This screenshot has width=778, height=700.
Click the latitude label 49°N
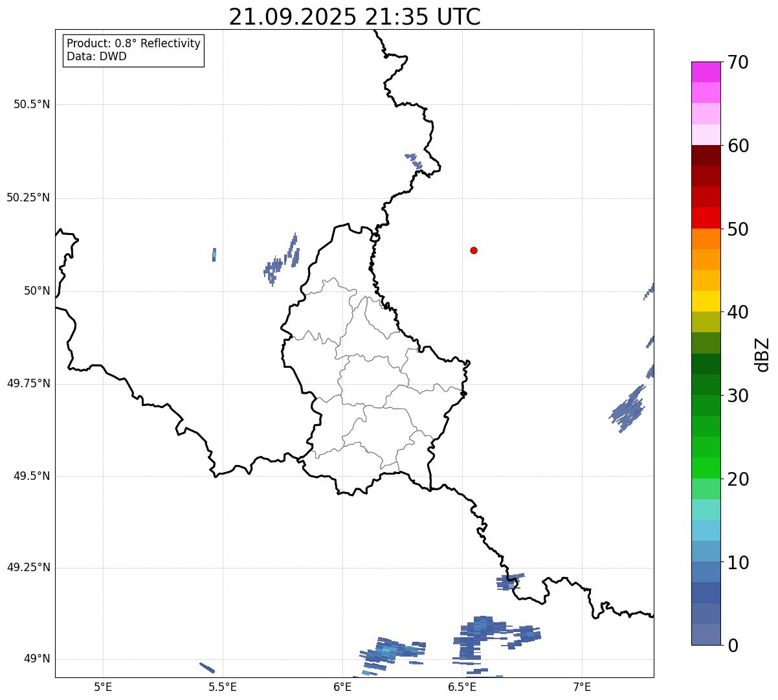coord(37,659)
